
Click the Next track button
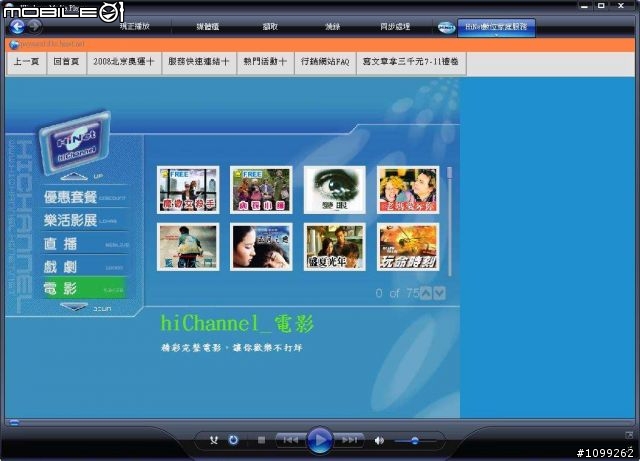pyautogui.click(x=349, y=440)
